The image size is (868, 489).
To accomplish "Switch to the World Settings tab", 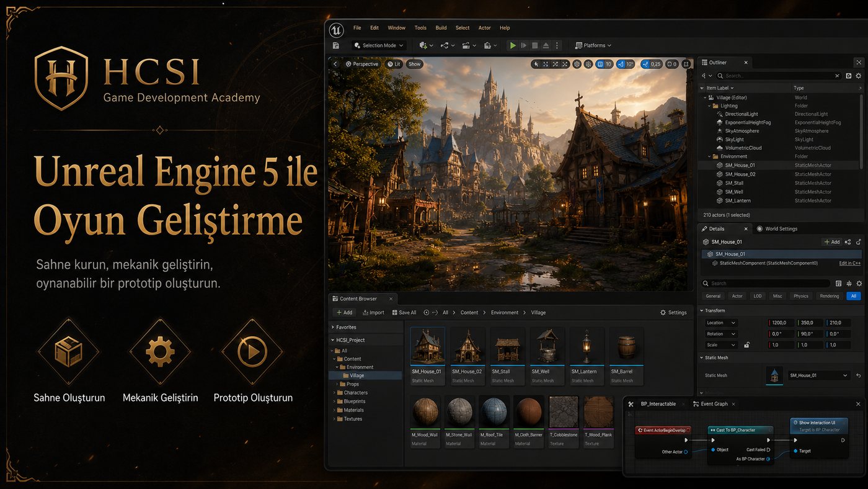I will [x=777, y=229].
